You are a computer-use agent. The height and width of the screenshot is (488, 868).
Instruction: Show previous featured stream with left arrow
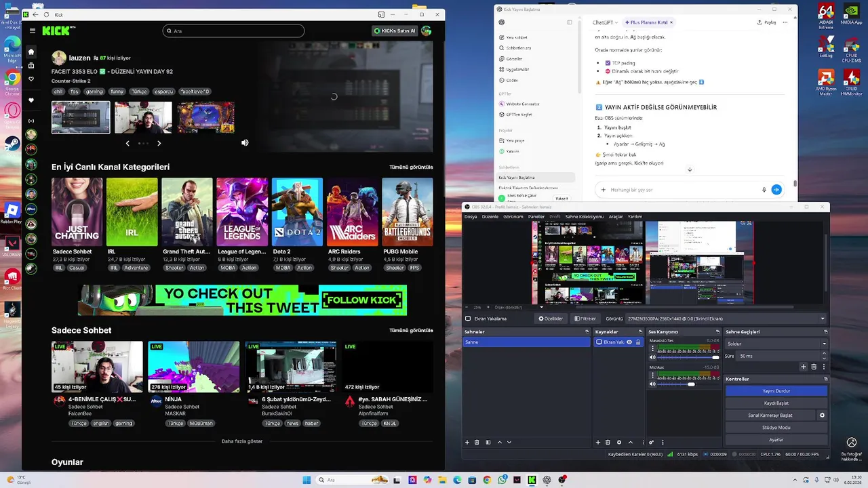click(127, 143)
